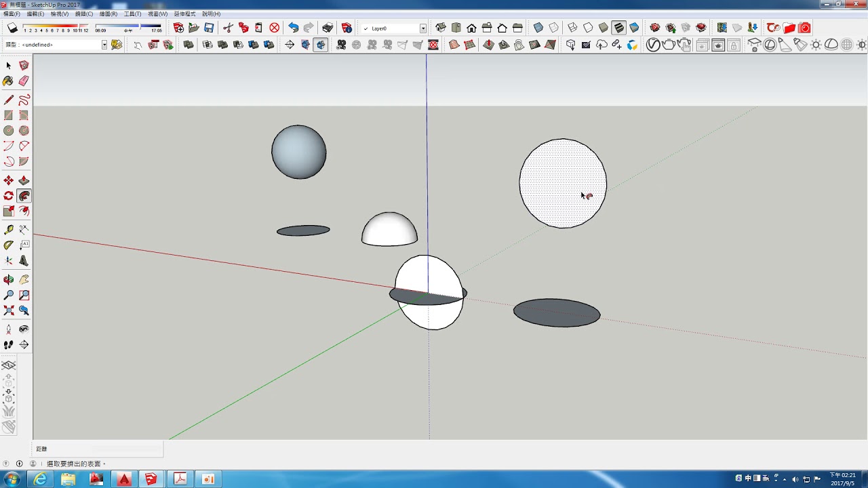Open the 檔案(F) menu
The image size is (868, 488).
pos(12,14)
